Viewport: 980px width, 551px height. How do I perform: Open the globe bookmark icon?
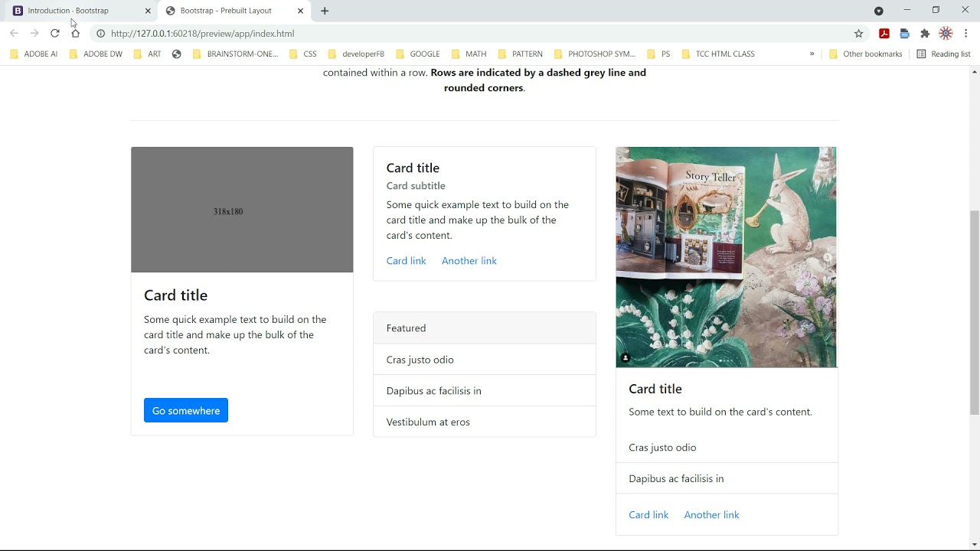(x=177, y=54)
